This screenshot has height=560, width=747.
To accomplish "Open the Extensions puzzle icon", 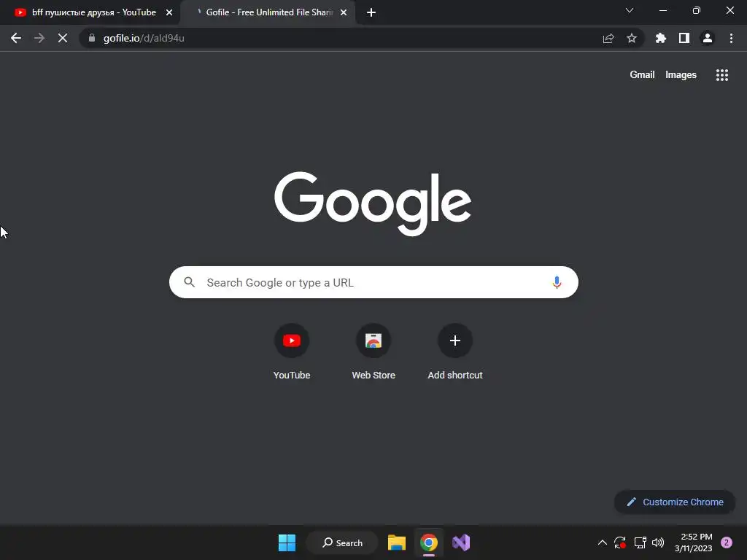I will 660,38.
